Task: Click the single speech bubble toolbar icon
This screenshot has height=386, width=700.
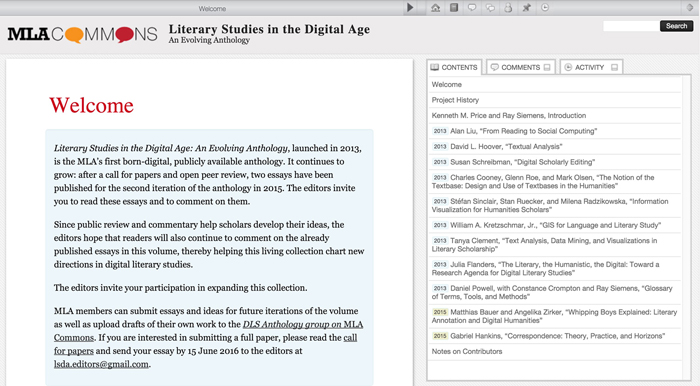Action: tap(472, 8)
